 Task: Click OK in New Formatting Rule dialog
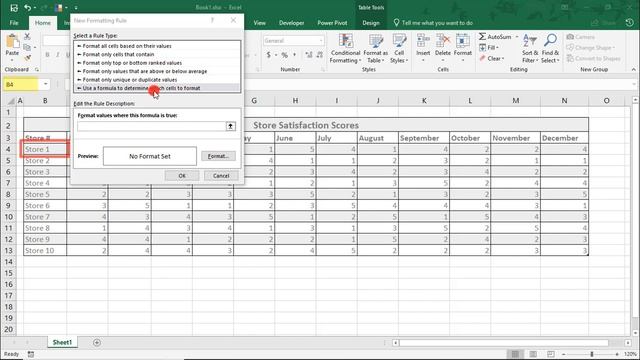[182, 176]
